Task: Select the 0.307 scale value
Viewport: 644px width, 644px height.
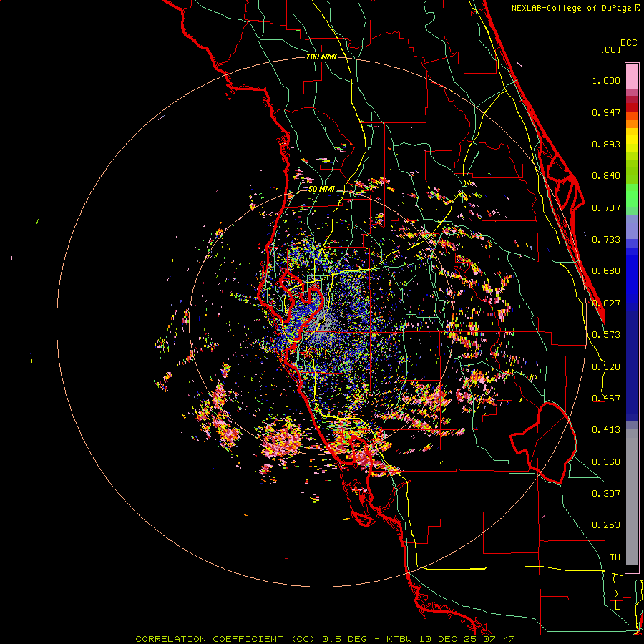Action: (606, 494)
